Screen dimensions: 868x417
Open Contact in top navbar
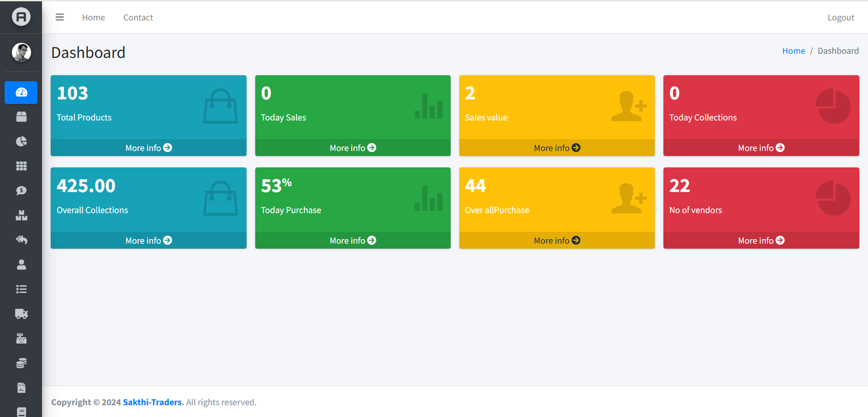click(138, 17)
